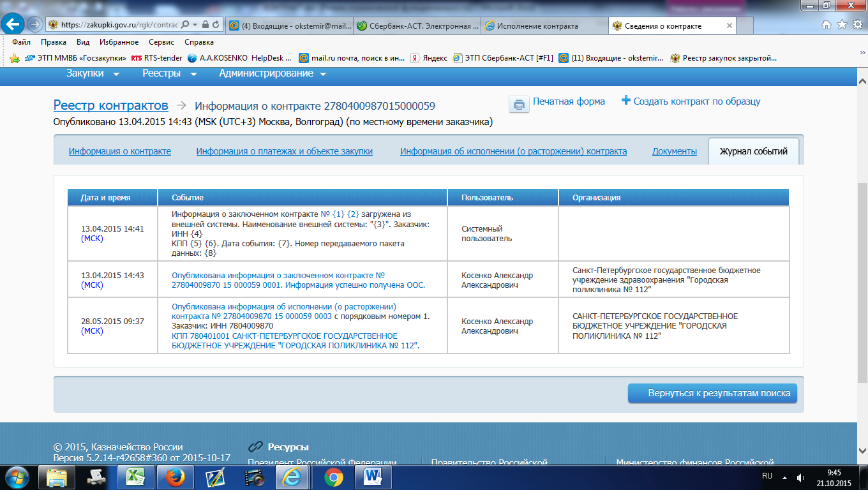
Task: Open Excel from the taskbar
Action: (x=135, y=477)
